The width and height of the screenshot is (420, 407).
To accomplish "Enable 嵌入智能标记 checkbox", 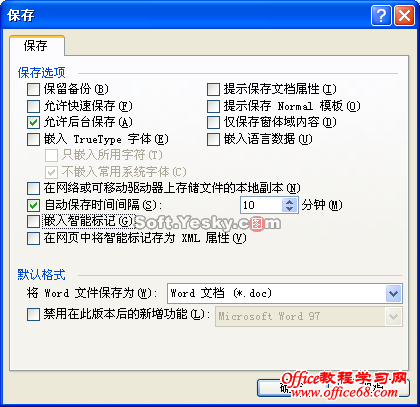I will coord(33,221).
